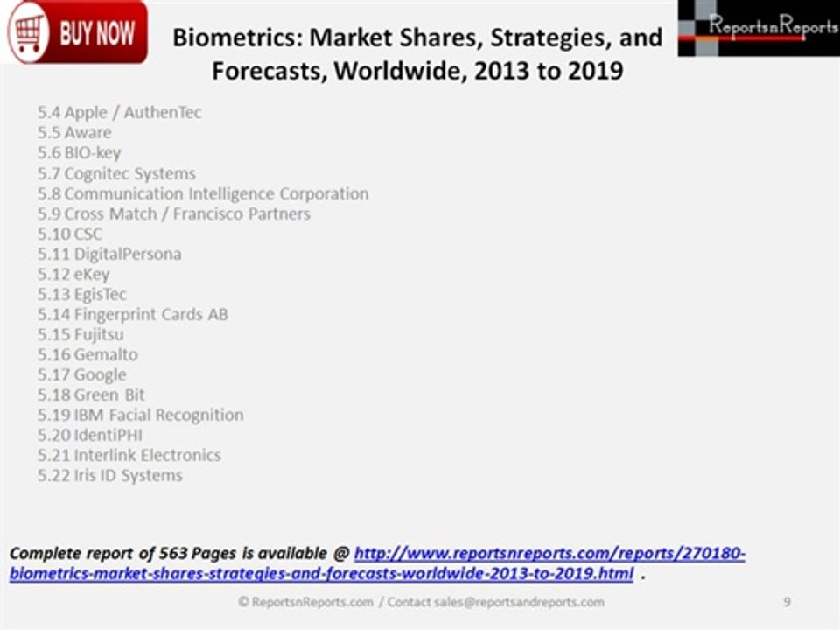The width and height of the screenshot is (840, 630).
Task: Select '5.8 Communication Intelligence Corporation'
Action: pos(203,193)
